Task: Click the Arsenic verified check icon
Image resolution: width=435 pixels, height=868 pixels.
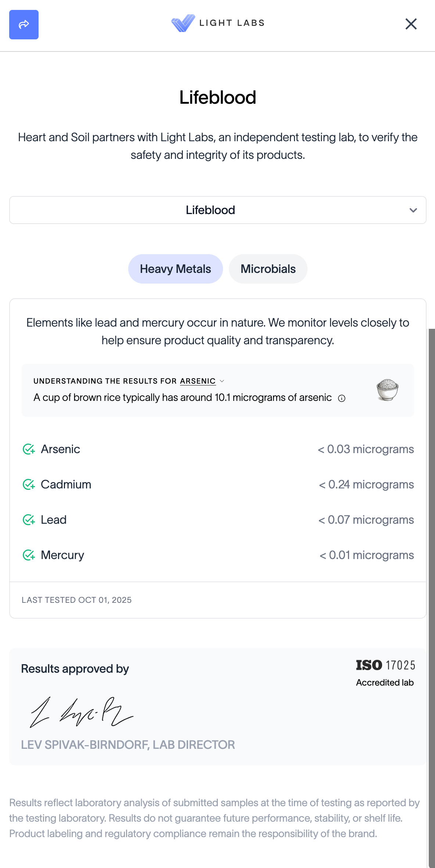Action: [x=29, y=449]
